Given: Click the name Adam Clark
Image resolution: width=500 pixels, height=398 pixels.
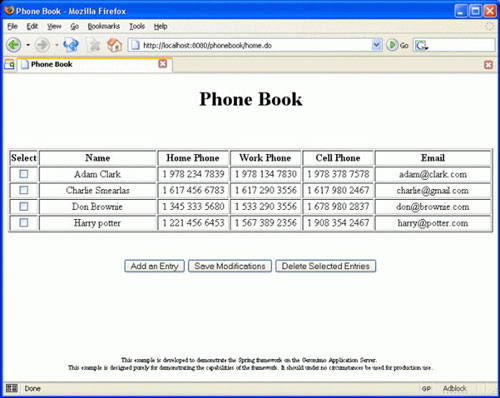Looking at the screenshot, I should click(x=97, y=174).
